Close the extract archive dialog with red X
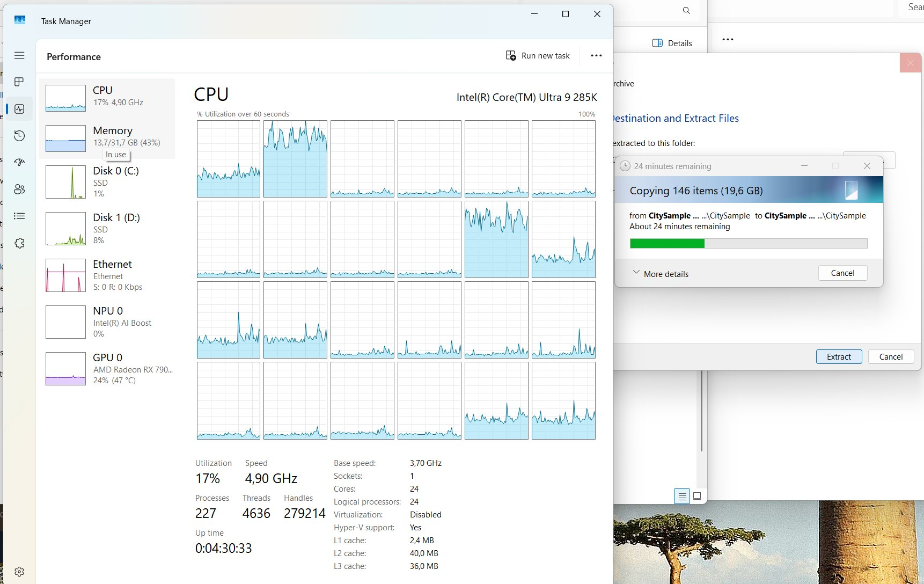The height and width of the screenshot is (584, 924). (x=911, y=63)
